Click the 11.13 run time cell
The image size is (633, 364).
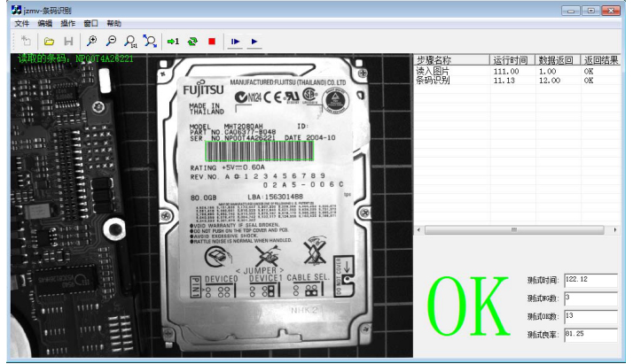coord(504,81)
